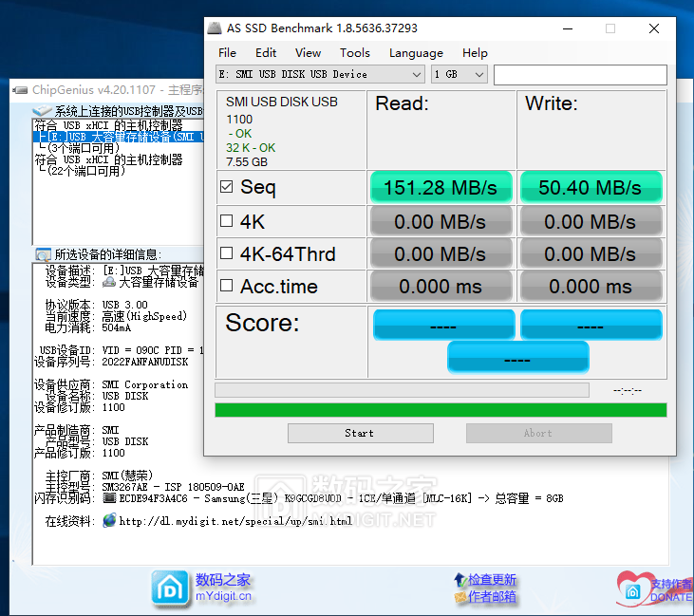Screen dimensions: 694x616
Task: Click the read score bar
Action: [x=444, y=325]
